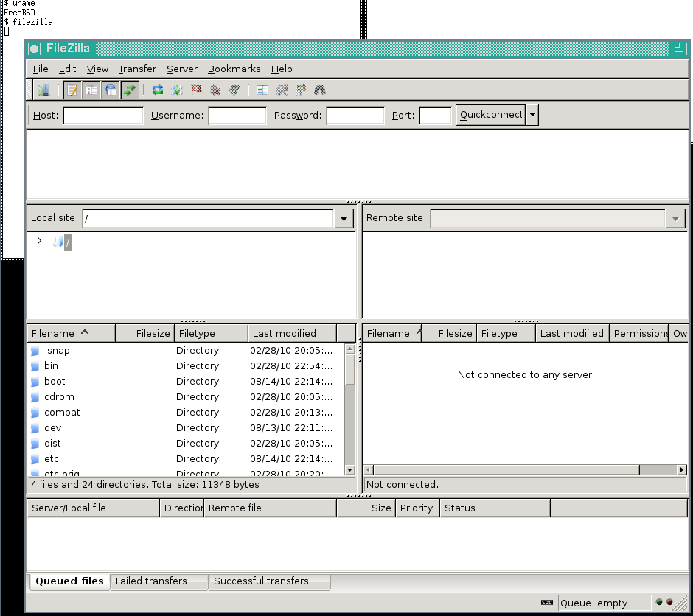Viewport: 693px width, 616px height.
Task: Click the local file list scroll-down arrow
Action: click(349, 470)
